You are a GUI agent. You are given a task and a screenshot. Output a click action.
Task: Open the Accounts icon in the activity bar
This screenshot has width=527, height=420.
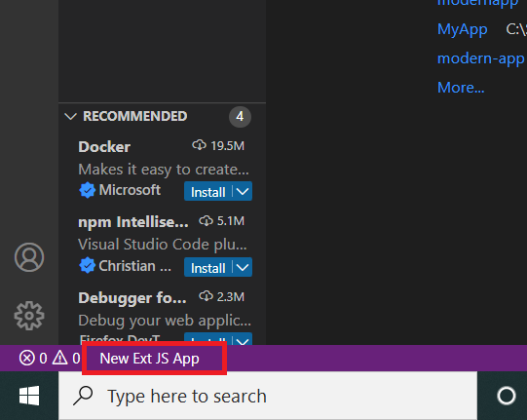[x=29, y=257]
